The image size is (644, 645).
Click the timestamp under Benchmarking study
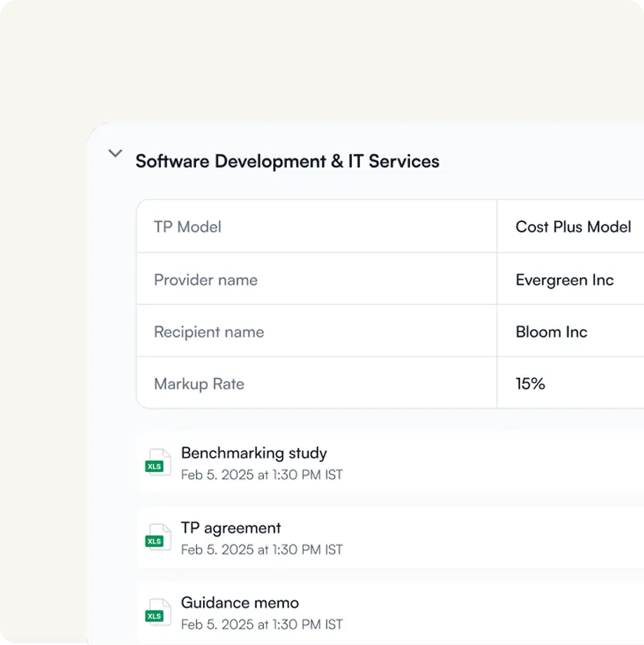(262, 475)
